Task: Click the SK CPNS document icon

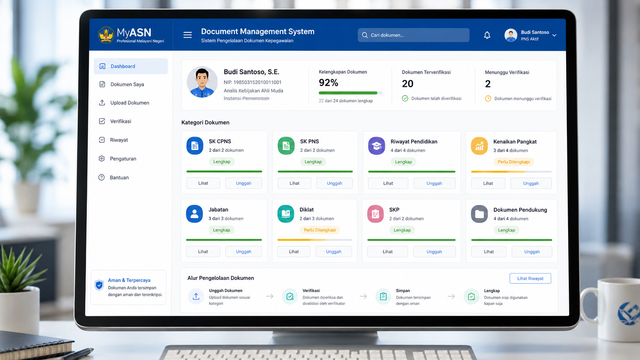Action: (x=195, y=146)
